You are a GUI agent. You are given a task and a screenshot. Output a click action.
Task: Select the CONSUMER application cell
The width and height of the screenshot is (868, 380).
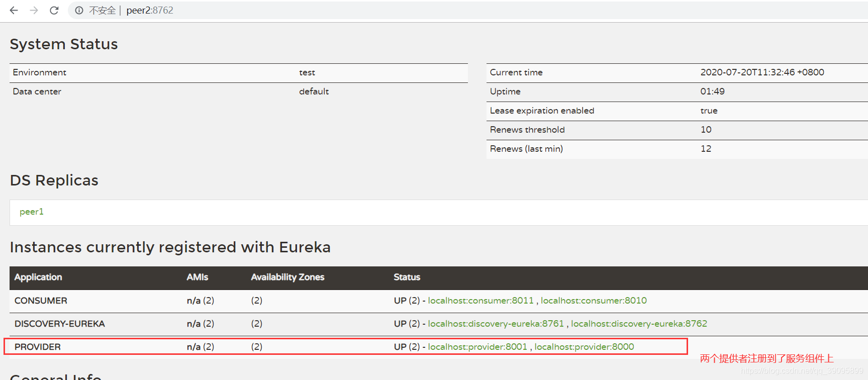(x=41, y=301)
